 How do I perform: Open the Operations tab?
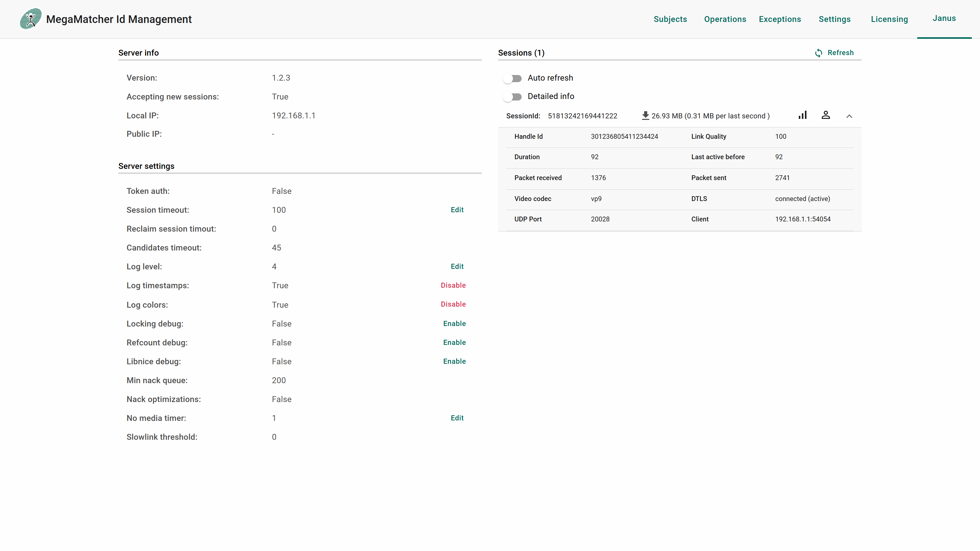coord(725,19)
